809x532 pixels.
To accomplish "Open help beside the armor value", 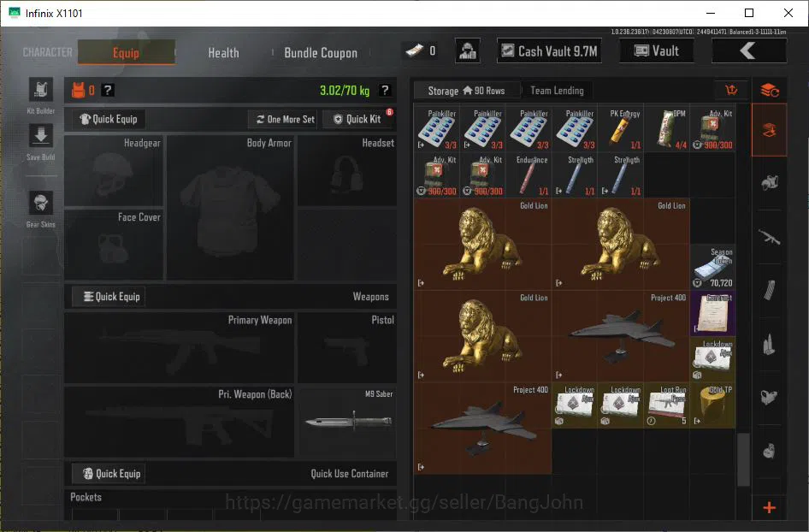I will pos(107,91).
